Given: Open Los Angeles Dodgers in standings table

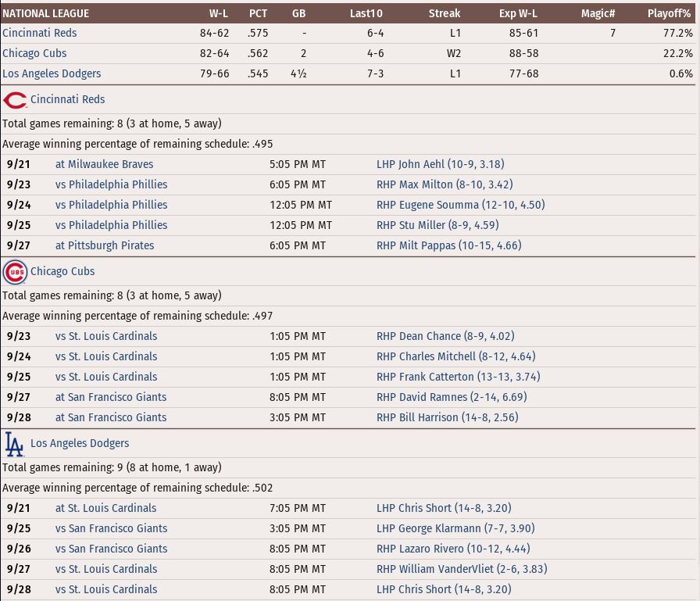Looking at the screenshot, I should 52,73.
